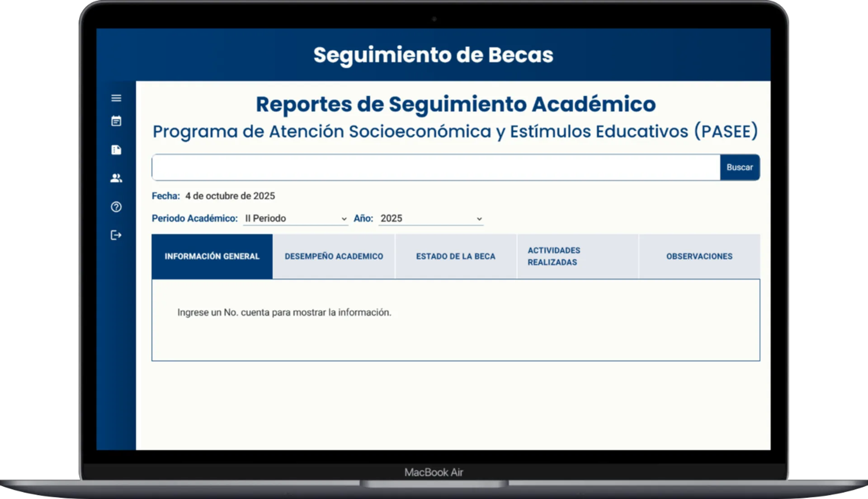Select the users group sidebar icon
Screen dimensions: 868x499
tap(116, 178)
